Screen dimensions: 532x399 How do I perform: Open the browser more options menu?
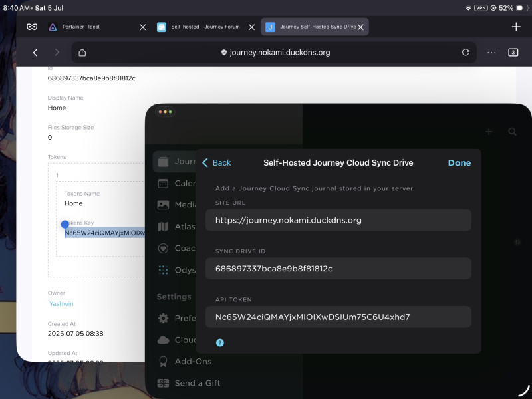(491, 53)
